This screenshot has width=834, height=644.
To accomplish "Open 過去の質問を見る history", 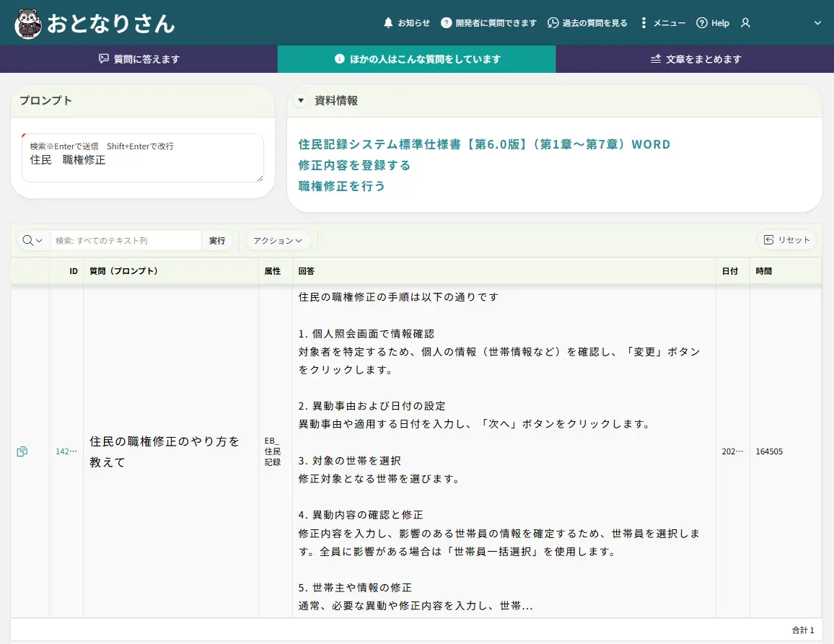I will coord(587,23).
